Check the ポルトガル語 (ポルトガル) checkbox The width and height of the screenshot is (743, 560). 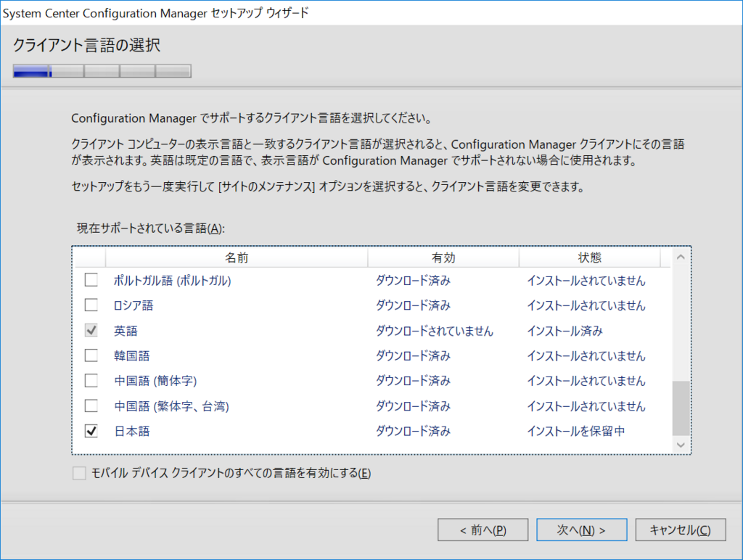(91, 280)
